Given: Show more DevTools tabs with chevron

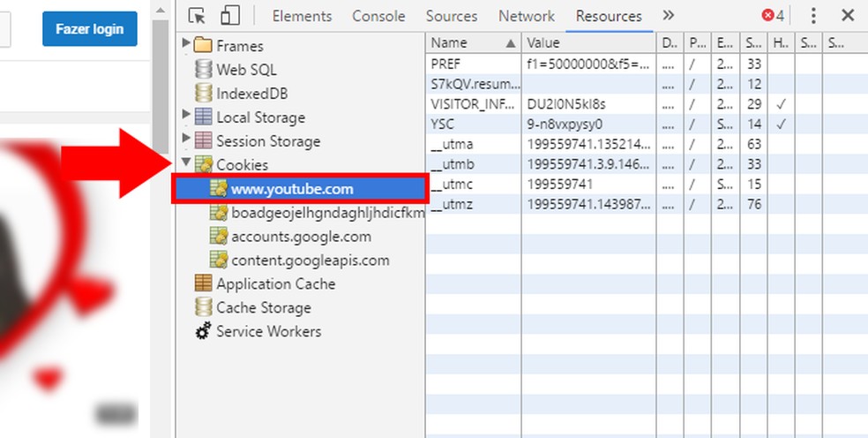Looking at the screenshot, I should point(668,16).
